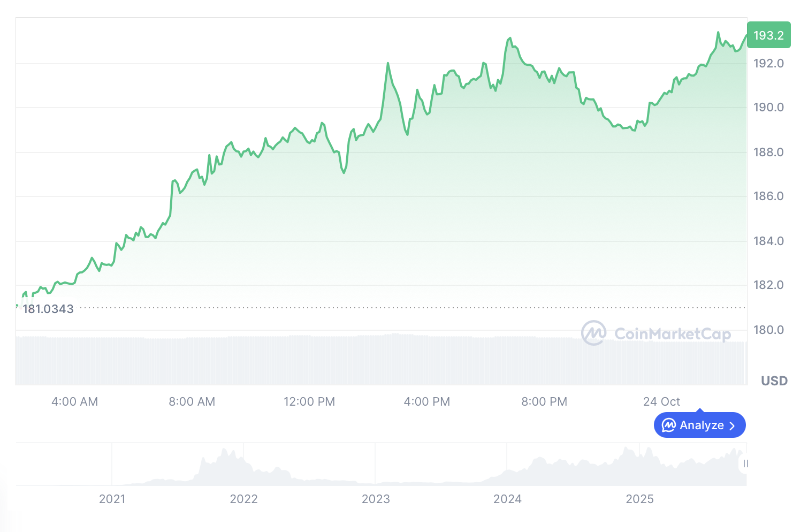Select the 2021 marker on range timeline
This screenshot has width=808, height=532.
112,499
